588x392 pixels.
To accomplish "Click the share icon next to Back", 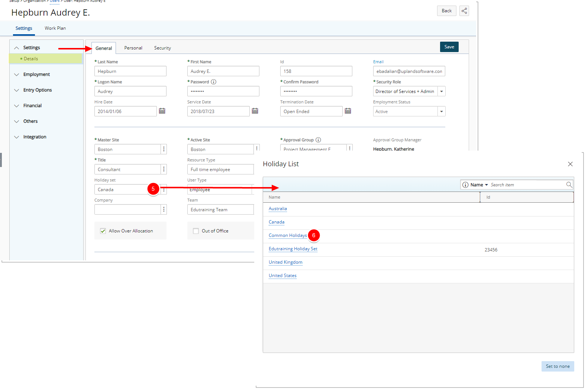I will pyautogui.click(x=464, y=11).
